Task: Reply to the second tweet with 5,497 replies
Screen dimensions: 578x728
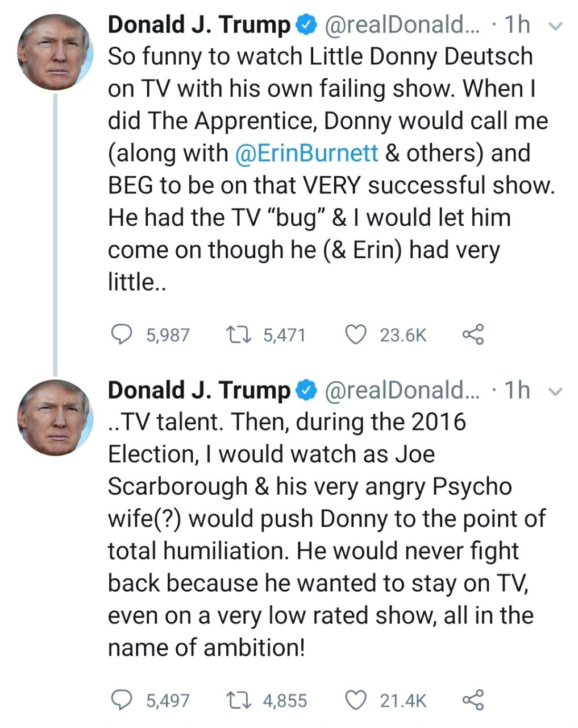Action: tap(120, 700)
